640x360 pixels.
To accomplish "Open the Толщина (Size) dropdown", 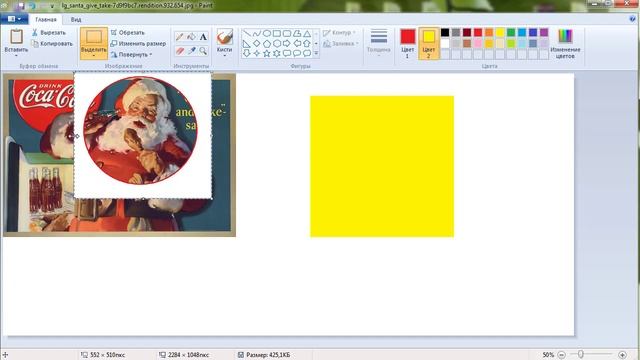I will (x=379, y=44).
